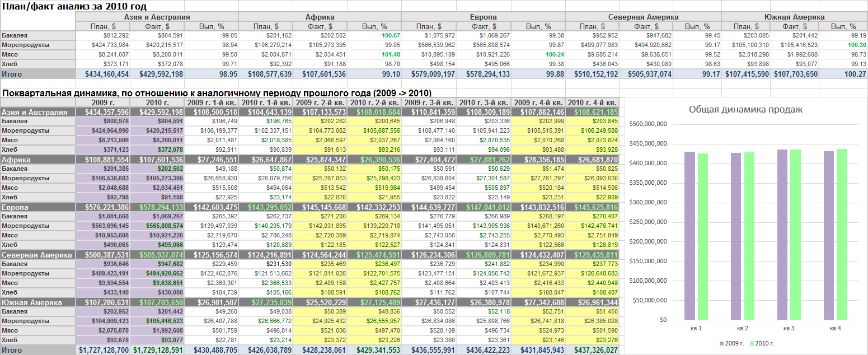Select the 'Южная Америка' top header cell
This screenshot has width=868, height=355.
[x=794, y=17]
